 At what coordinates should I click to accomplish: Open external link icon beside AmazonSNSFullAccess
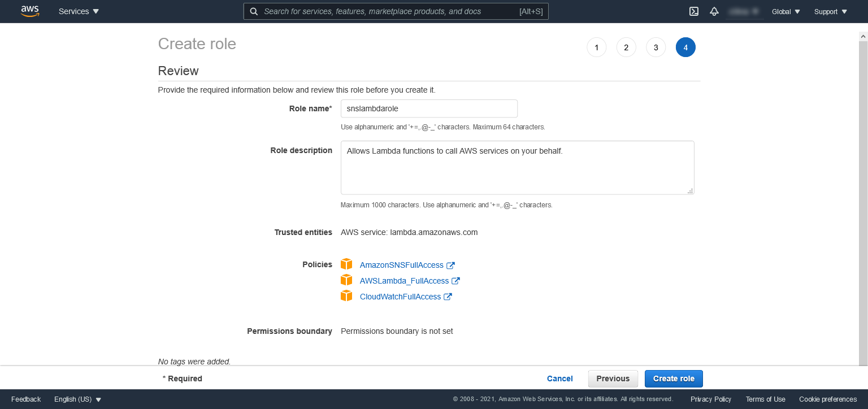tap(450, 265)
